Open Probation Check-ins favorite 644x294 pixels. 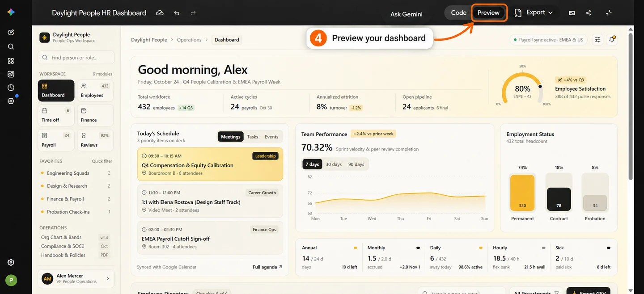click(76, 212)
